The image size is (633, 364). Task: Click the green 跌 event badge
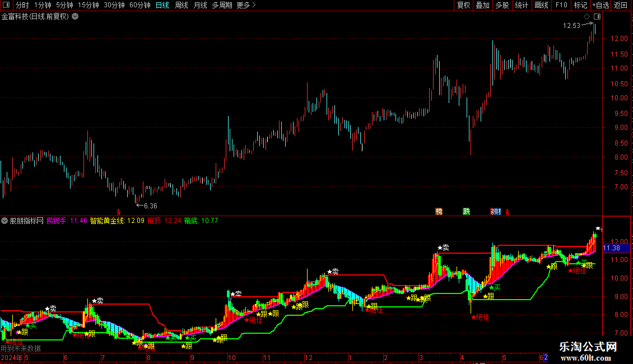coord(466,212)
